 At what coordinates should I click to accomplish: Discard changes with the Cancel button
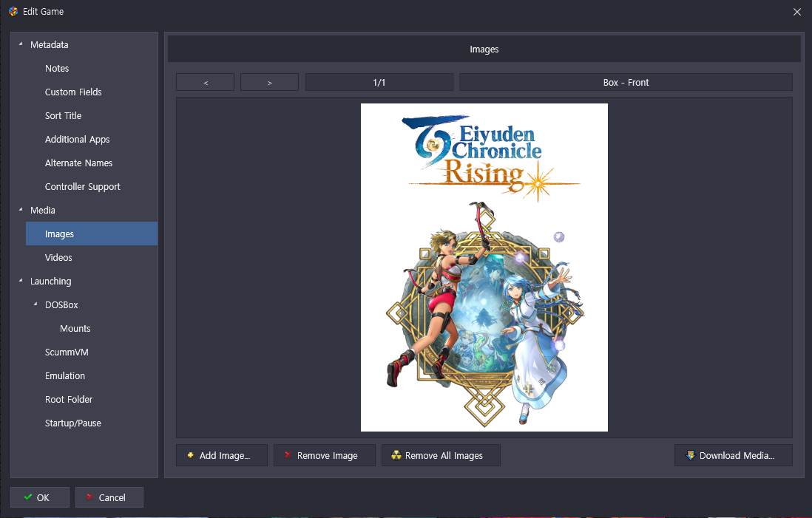pyautogui.click(x=109, y=497)
